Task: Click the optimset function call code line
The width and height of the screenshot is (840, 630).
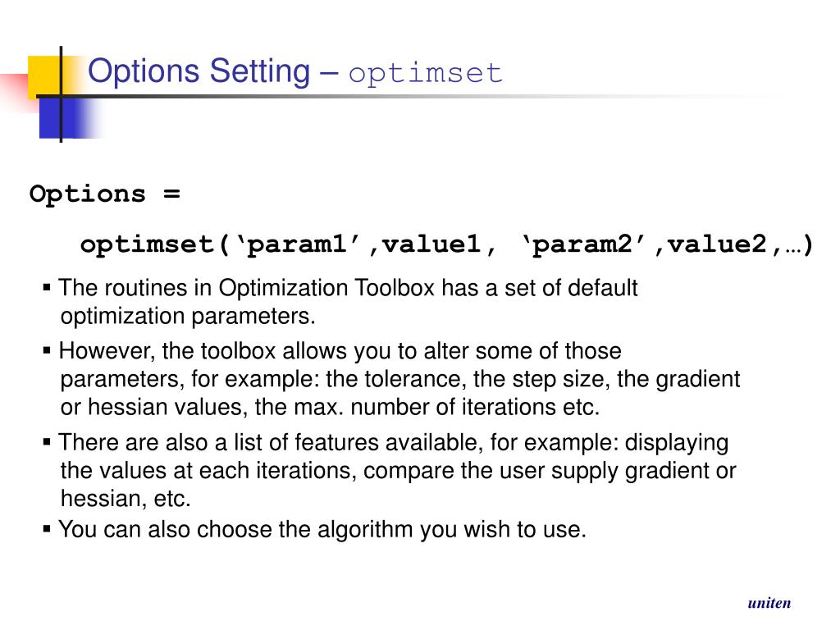Action: pyautogui.click(x=447, y=244)
